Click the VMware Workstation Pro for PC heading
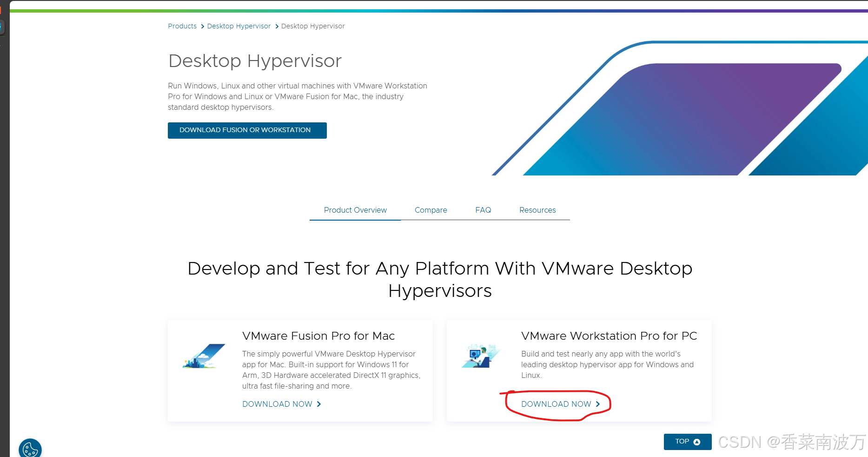The image size is (868, 457). [609, 336]
